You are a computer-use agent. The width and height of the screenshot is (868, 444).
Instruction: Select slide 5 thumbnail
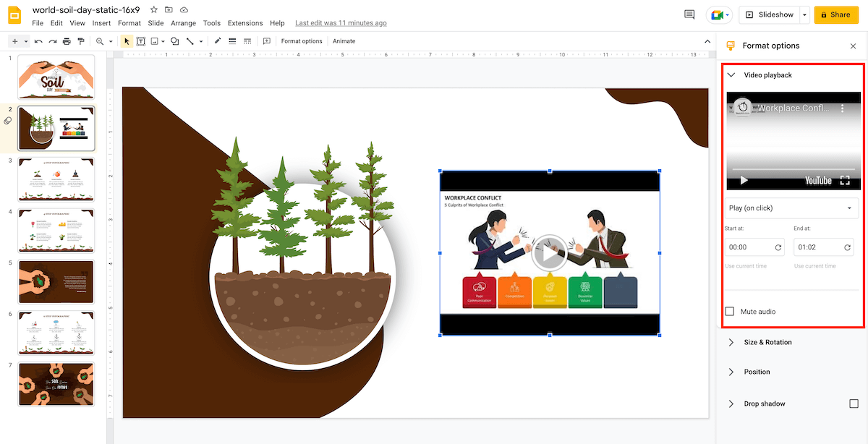click(56, 282)
